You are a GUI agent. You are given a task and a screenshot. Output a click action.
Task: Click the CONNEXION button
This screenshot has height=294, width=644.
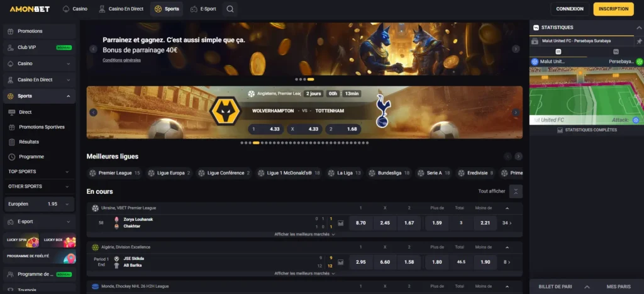point(570,9)
